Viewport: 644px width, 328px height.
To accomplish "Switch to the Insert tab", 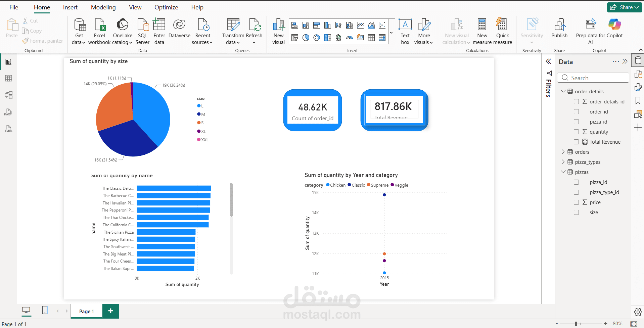I will [x=70, y=7].
